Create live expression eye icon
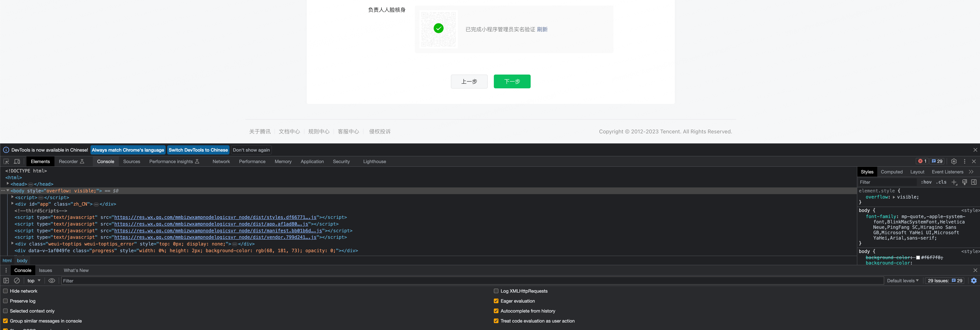This screenshot has width=980, height=330. click(52, 281)
